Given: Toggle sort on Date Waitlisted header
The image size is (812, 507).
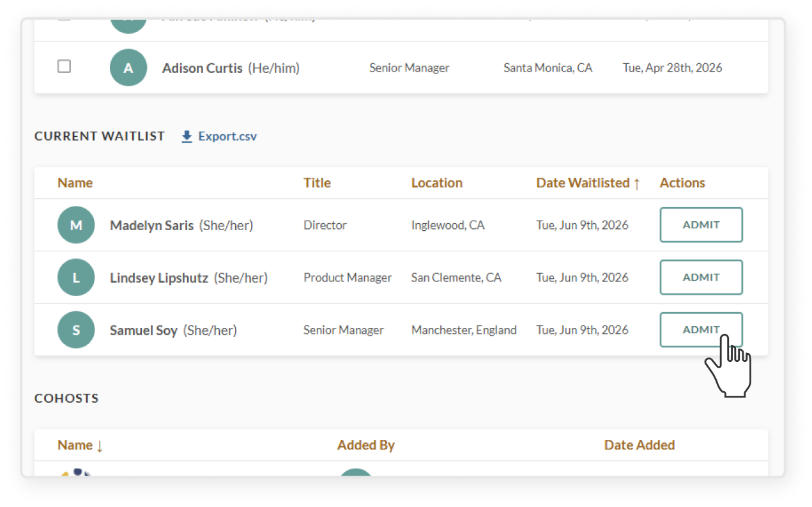Looking at the screenshot, I should [x=588, y=183].
